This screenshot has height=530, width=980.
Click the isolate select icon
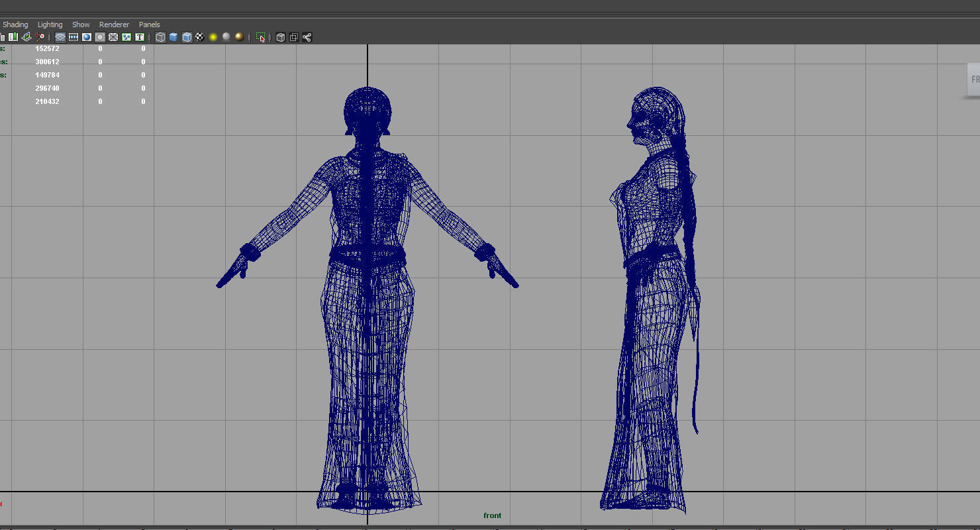tap(261, 37)
